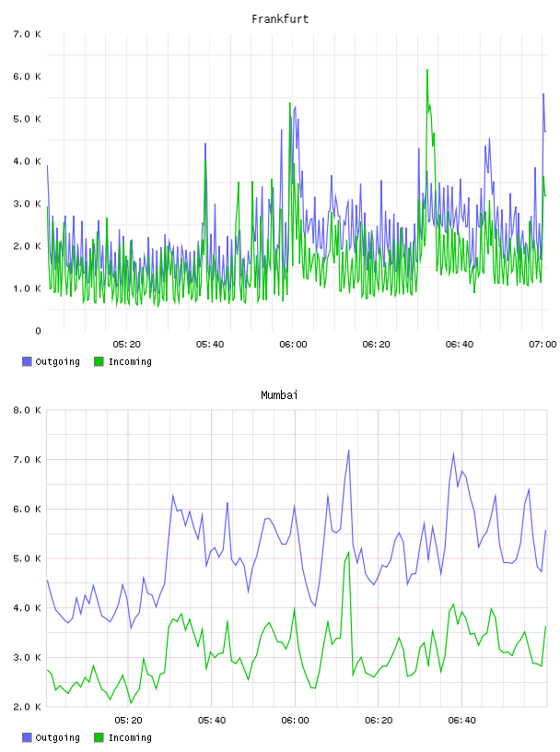Viewport: 560px width, 752px height.
Task: Click the 06:20 time label in Mumbai
Action: tap(379, 721)
